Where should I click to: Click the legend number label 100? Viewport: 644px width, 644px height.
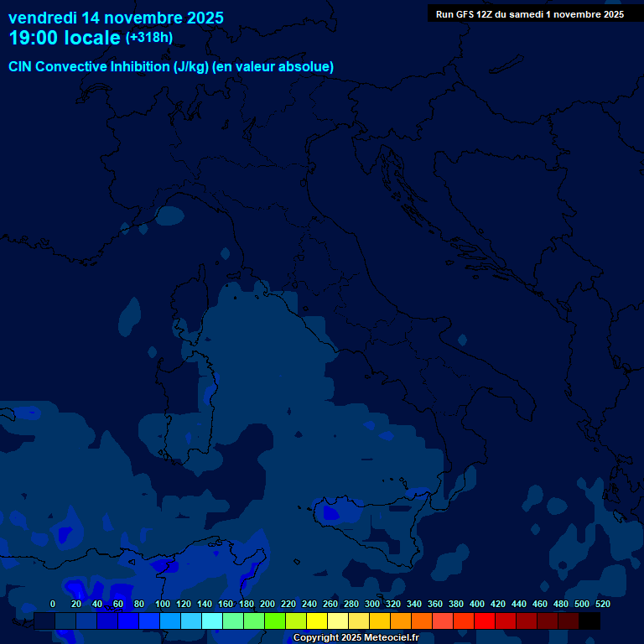pyautogui.click(x=163, y=604)
